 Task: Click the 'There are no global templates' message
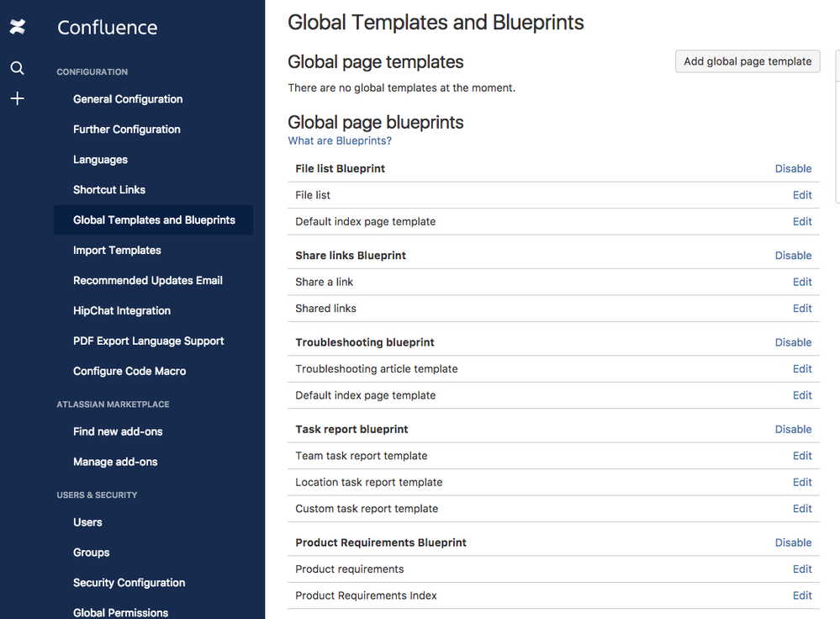pyautogui.click(x=401, y=88)
